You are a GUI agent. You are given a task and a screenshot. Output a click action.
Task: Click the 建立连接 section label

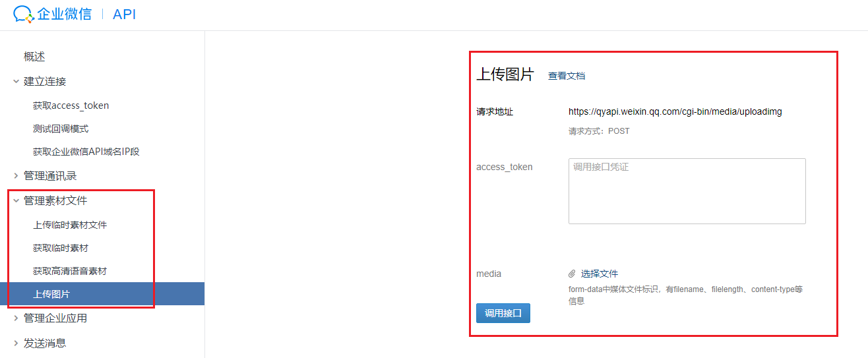coord(45,81)
